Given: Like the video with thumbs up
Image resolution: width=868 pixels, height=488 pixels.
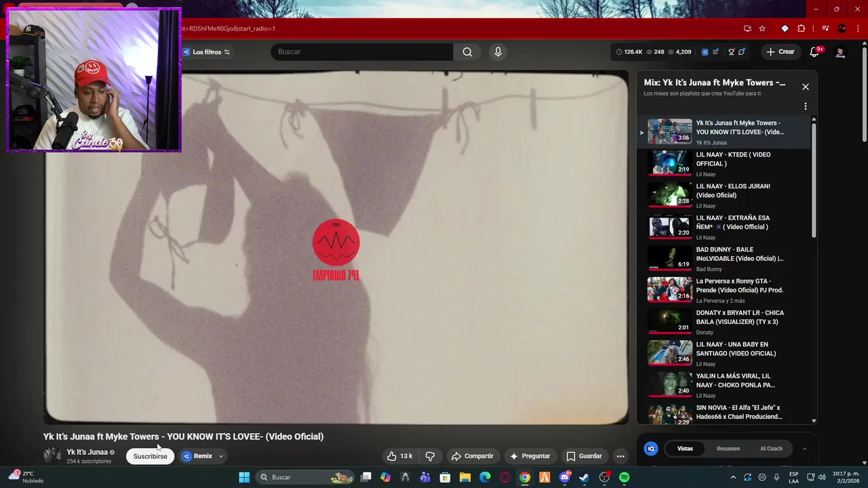Looking at the screenshot, I should (x=399, y=456).
